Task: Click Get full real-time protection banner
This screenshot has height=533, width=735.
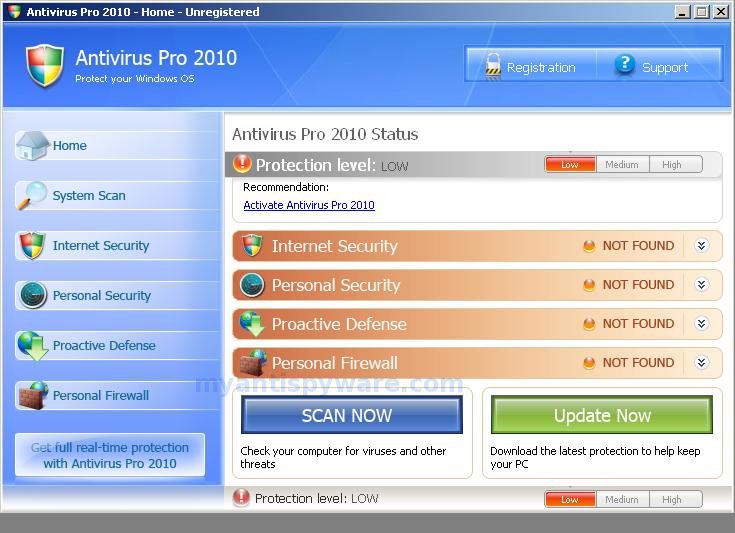Action: click(x=110, y=455)
